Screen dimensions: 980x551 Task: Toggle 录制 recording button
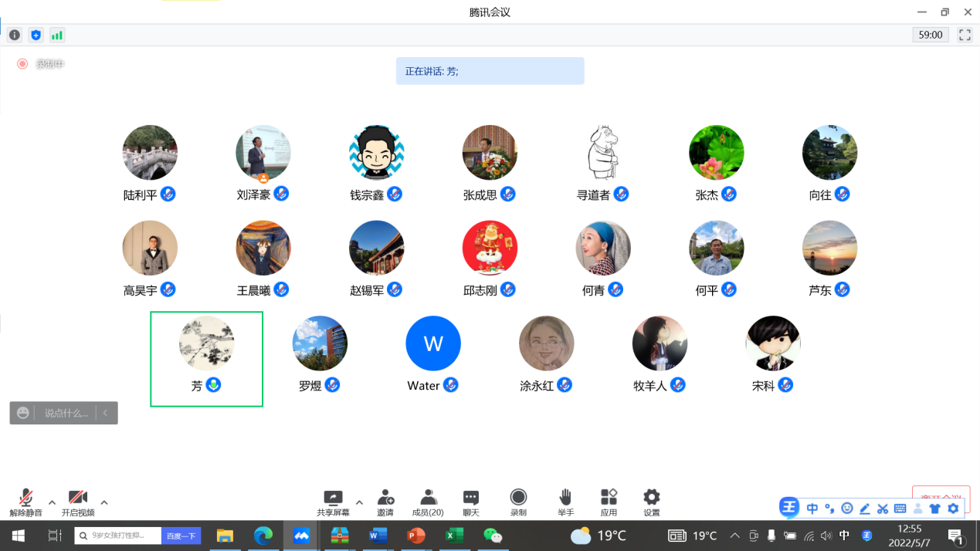pyautogui.click(x=518, y=502)
